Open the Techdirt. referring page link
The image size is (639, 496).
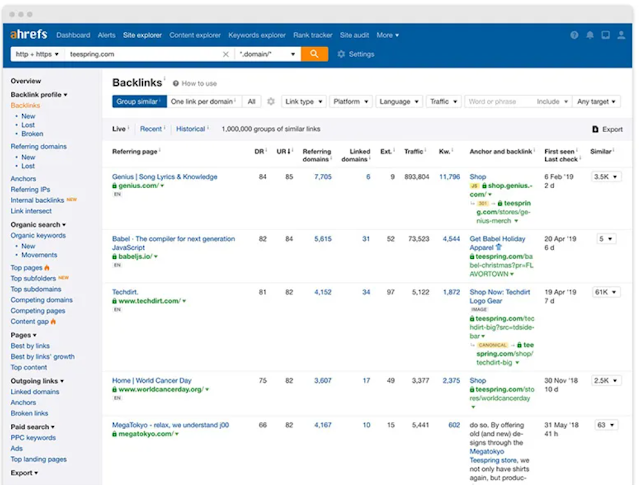click(125, 292)
